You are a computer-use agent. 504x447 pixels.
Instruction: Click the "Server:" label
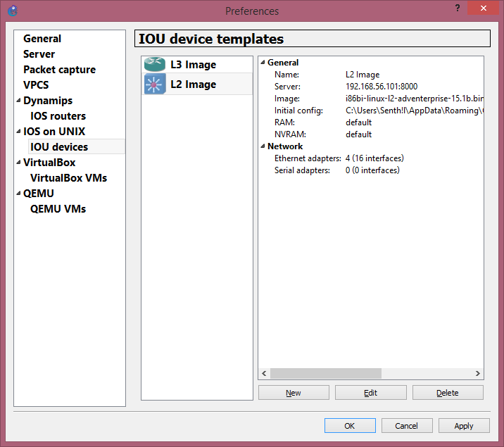(x=287, y=87)
